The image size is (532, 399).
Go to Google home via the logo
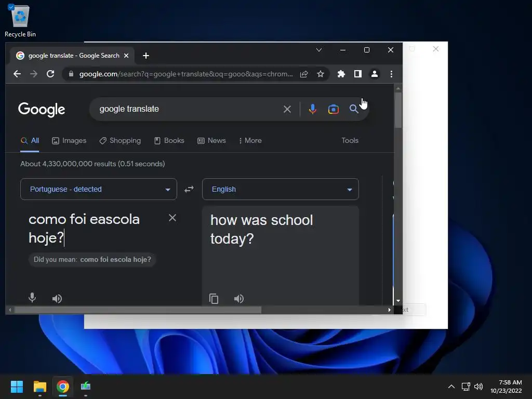[x=42, y=109]
